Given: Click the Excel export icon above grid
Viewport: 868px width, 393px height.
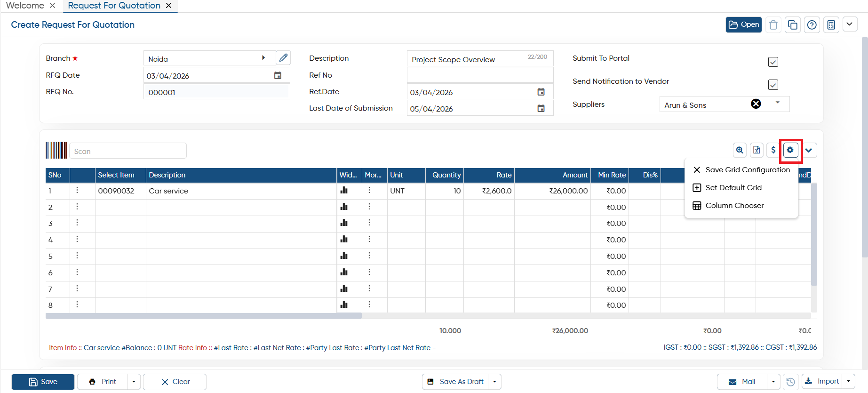Looking at the screenshot, I should click(757, 150).
